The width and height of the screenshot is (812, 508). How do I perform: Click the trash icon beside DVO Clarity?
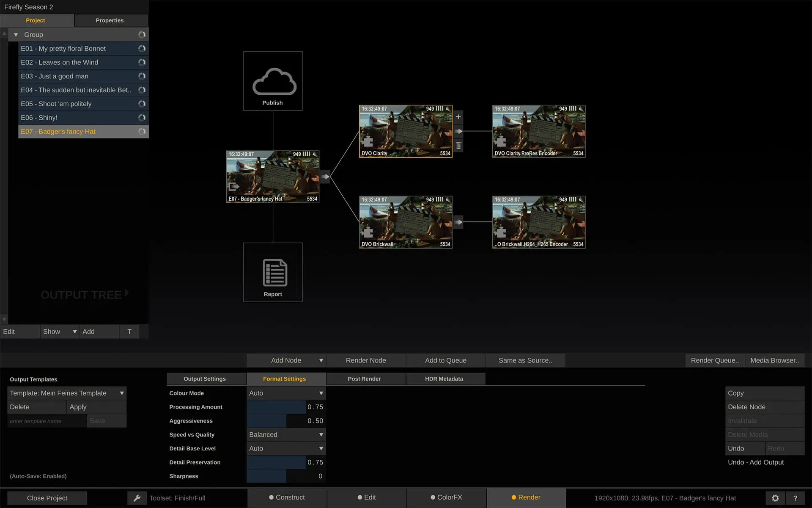(458, 146)
